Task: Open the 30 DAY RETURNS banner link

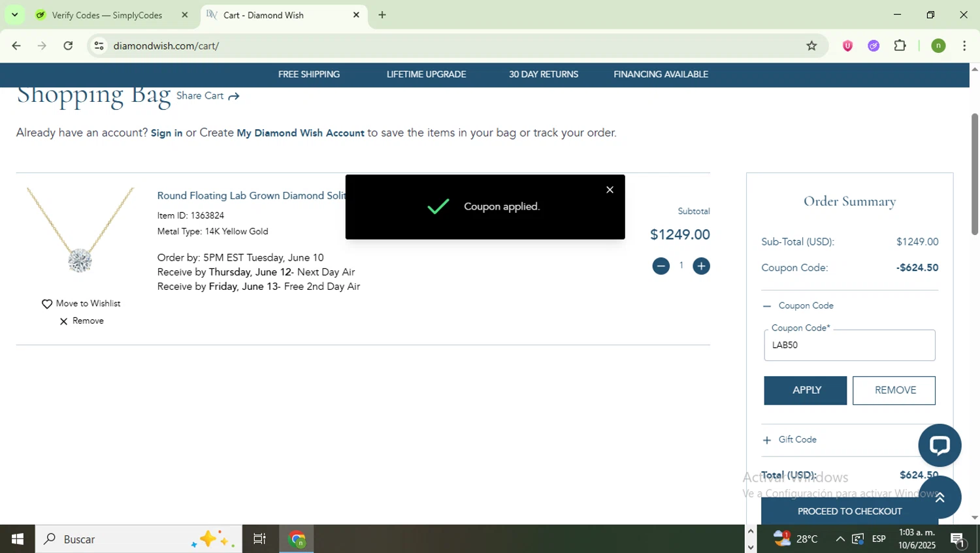Action: [544, 74]
